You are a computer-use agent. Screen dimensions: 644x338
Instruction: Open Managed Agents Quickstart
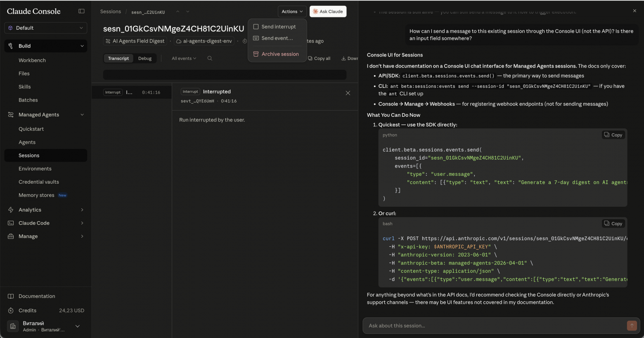point(31,129)
